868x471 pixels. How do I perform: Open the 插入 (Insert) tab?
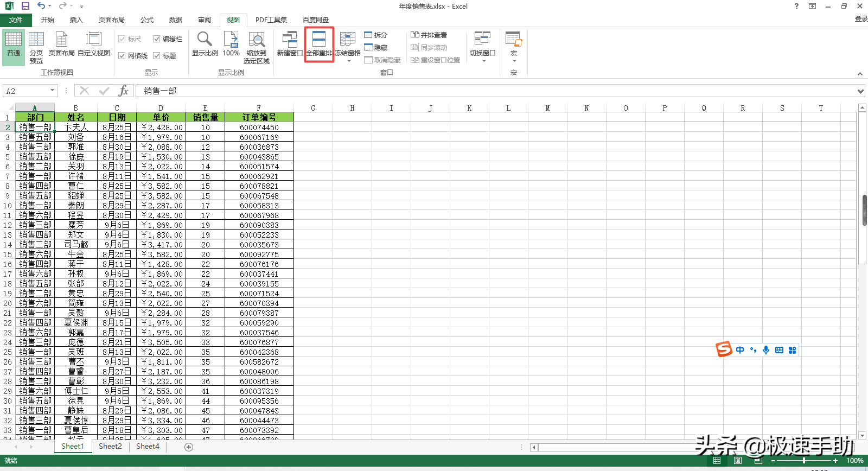click(76, 20)
